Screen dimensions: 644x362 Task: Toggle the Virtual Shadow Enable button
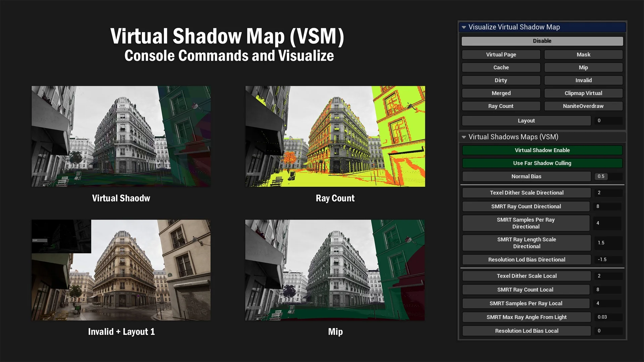point(542,150)
